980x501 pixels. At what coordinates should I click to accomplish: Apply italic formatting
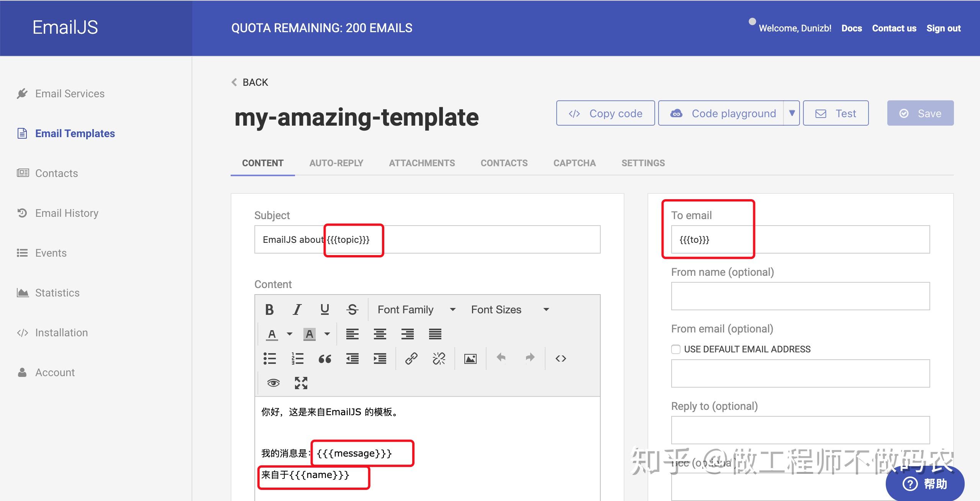pyautogui.click(x=297, y=309)
